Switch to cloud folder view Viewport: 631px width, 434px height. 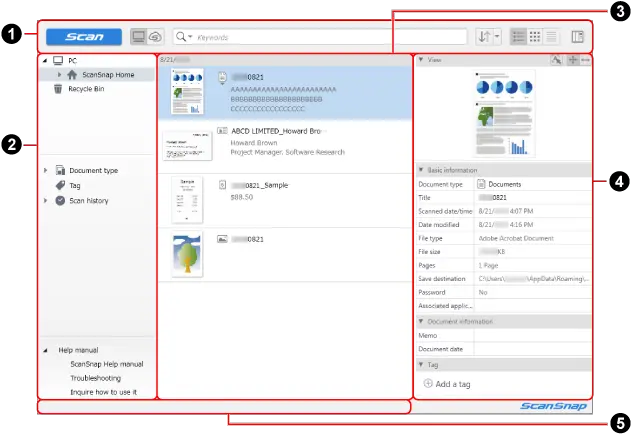tap(155, 37)
